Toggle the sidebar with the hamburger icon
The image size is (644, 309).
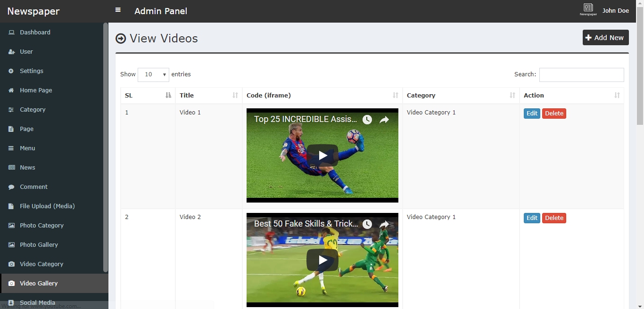coord(117,9)
